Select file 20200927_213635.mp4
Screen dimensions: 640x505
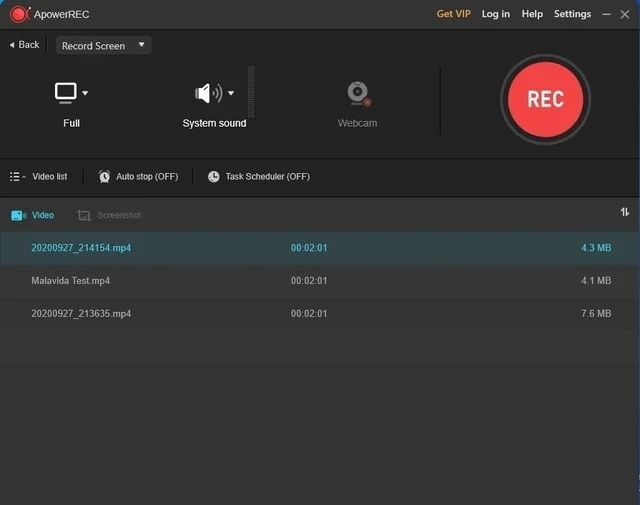[320, 314]
